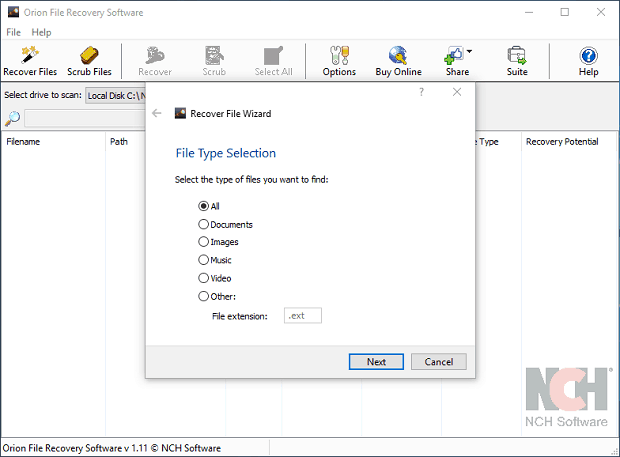Sort by the Filename column header
Viewport: 620px width, 457px height.
click(x=53, y=142)
